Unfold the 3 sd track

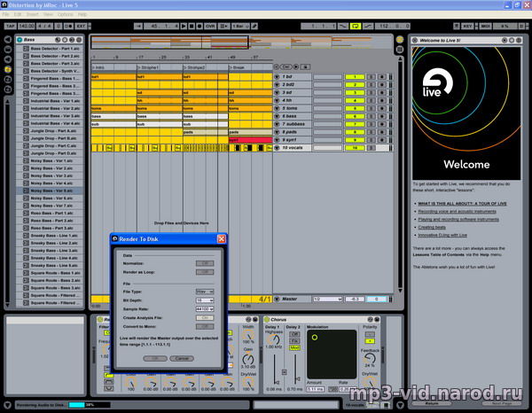277,92
